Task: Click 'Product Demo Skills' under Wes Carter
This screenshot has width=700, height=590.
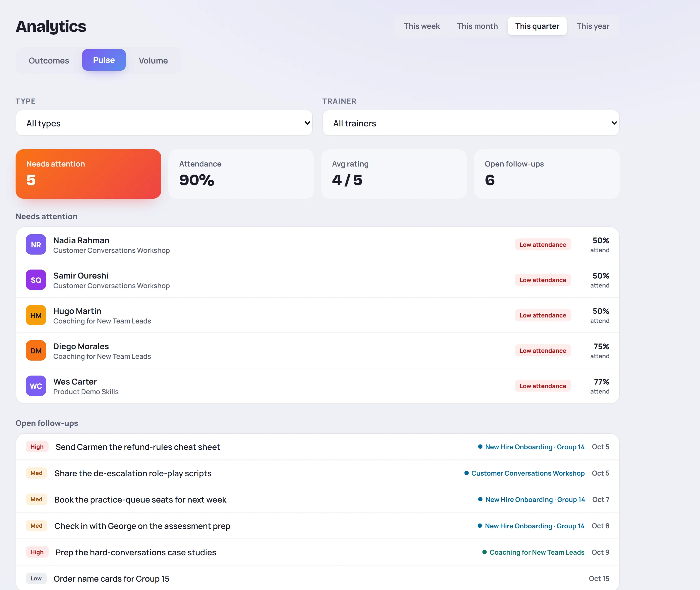Action: click(x=86, y=392)
